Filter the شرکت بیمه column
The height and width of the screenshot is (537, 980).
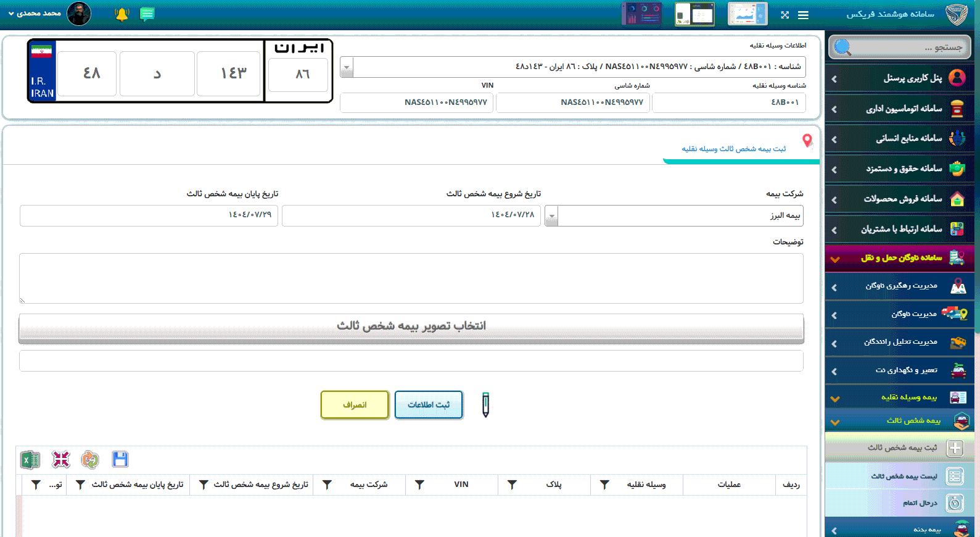click(327, 485)
